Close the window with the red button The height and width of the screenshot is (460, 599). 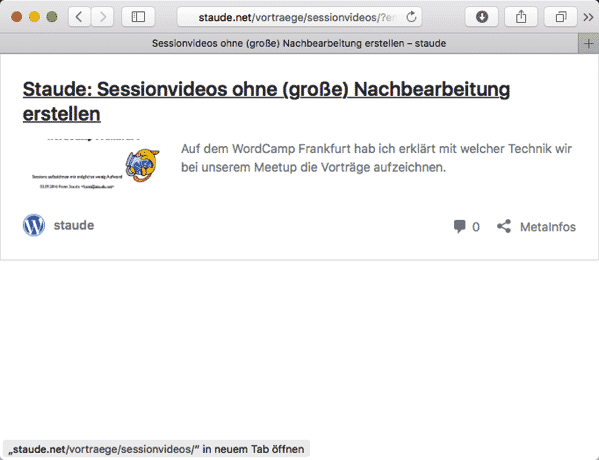[x=16, y=17]
